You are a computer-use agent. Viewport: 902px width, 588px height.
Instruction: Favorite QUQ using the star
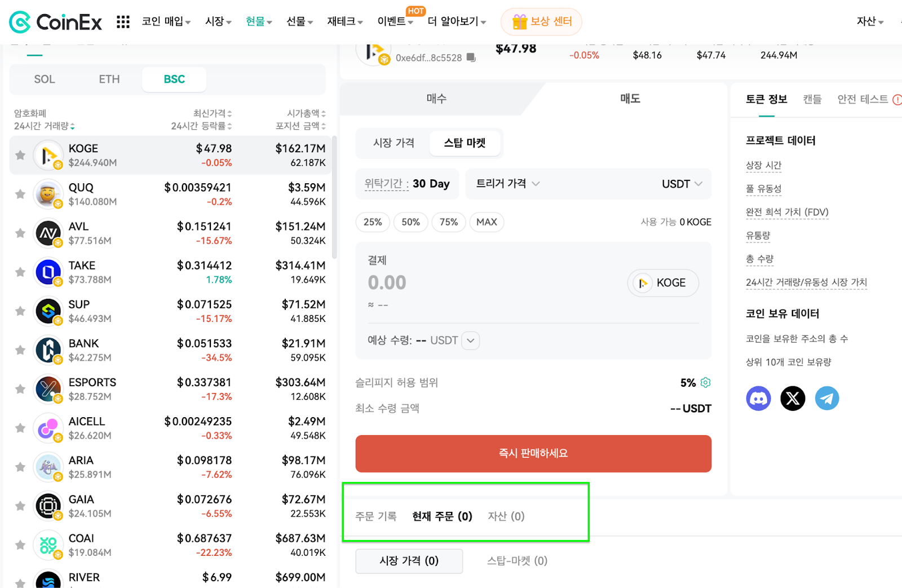[20, 194]
